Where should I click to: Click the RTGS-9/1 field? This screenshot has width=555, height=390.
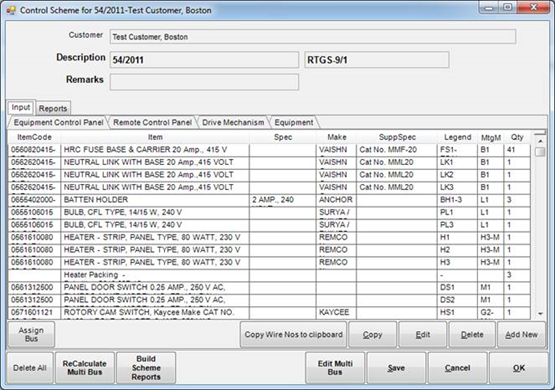377,60
